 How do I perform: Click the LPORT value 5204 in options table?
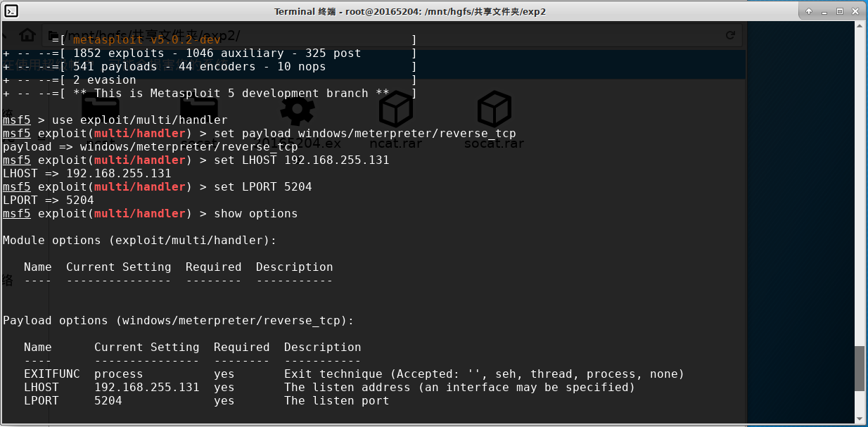pyautogui.click(x=108, y=400)
